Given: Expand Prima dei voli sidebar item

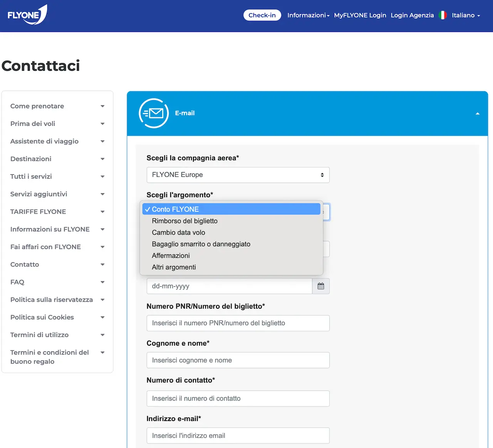Looking at the screenshot, I should coord(57,124).
